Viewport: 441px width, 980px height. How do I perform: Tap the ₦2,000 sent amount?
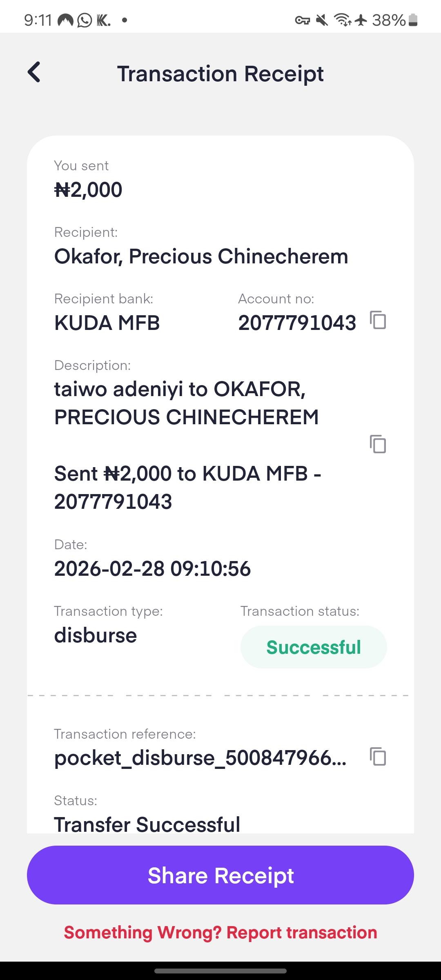[x=88, y=190]
